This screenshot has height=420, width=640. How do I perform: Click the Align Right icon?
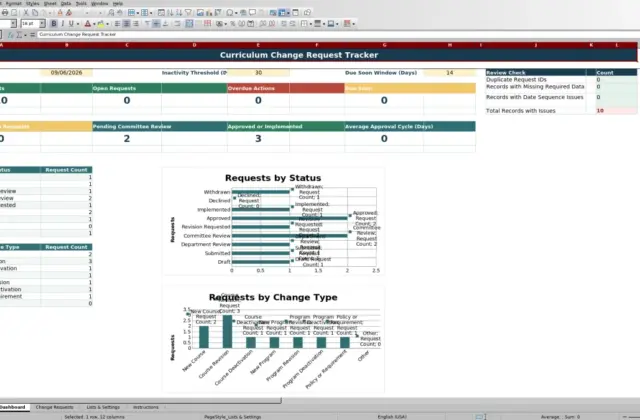point(136,24)
